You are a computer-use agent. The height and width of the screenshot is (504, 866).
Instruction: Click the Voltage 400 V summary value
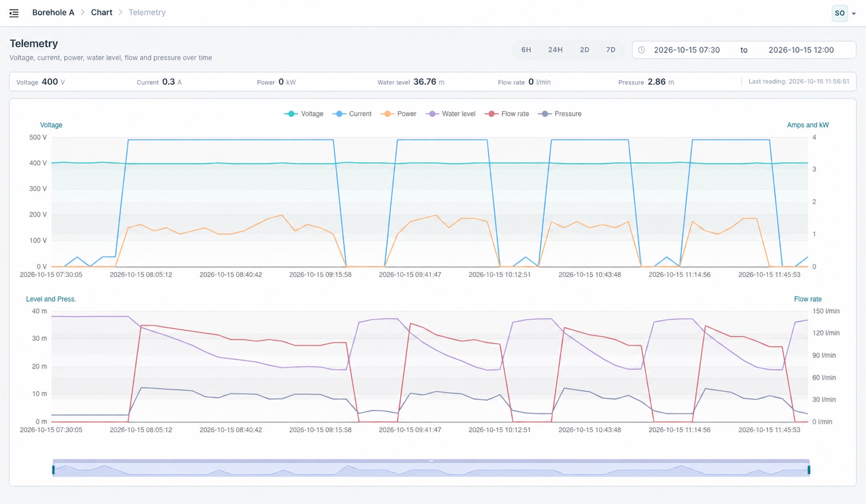click(x=41, y=82)
